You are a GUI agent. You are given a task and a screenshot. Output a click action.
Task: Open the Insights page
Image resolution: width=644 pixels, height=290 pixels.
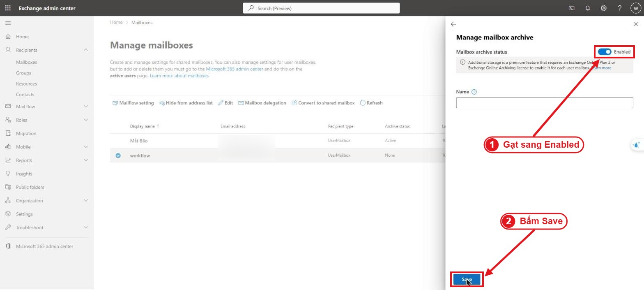(x=24, y=174)
